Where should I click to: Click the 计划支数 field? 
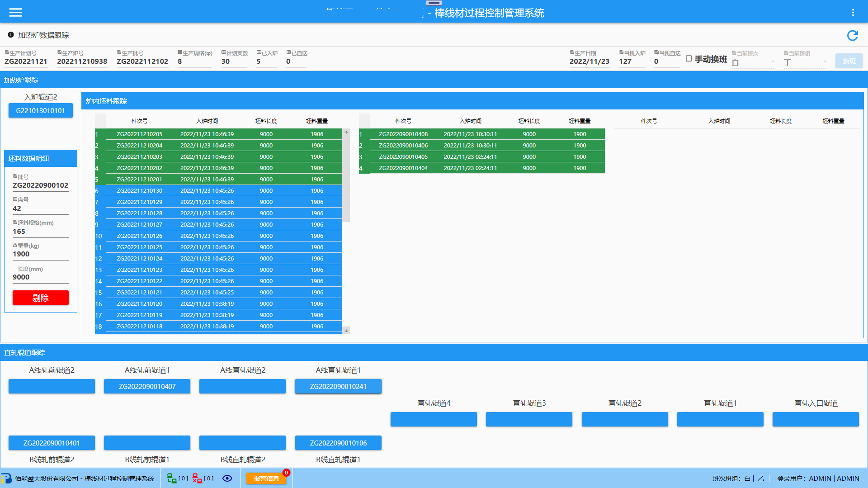234,62
